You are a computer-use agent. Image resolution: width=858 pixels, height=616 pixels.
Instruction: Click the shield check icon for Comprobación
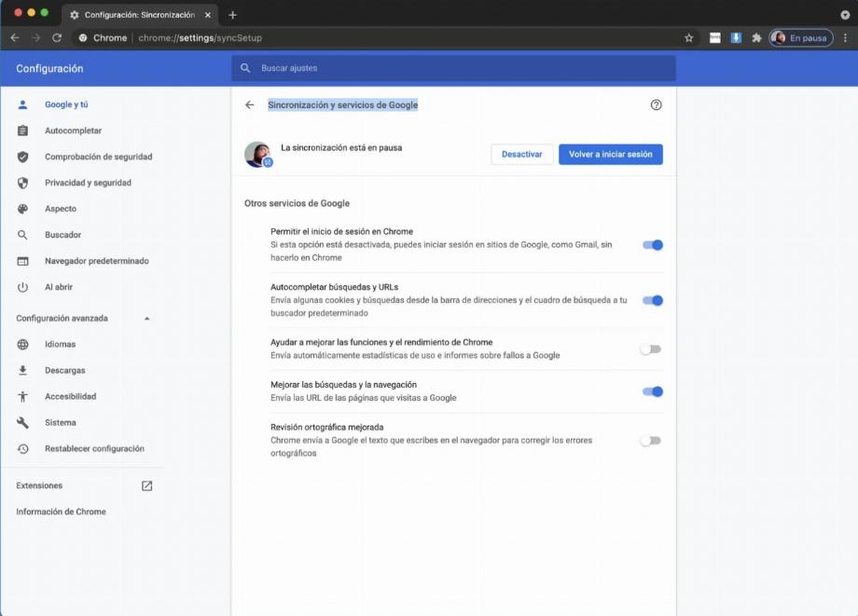[22, 157]
